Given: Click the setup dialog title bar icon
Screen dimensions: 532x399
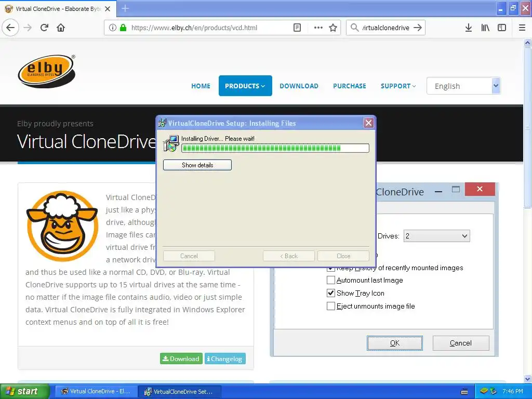Looking at the screenshot, I should [x=162, y=123].
